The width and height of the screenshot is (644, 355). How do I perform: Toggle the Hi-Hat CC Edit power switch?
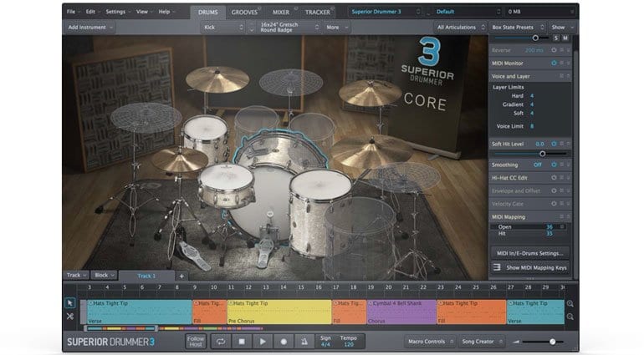tap(554, 178)
